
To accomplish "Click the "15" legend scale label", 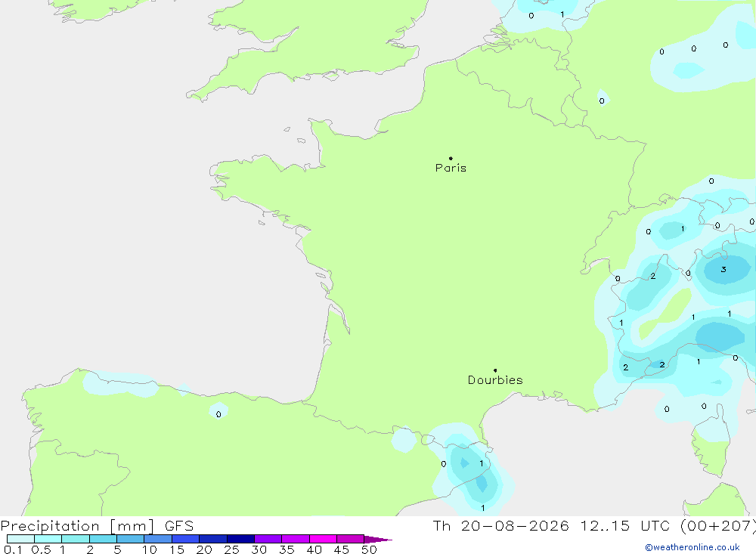I will pyautogui.click(x=177, y=549).
